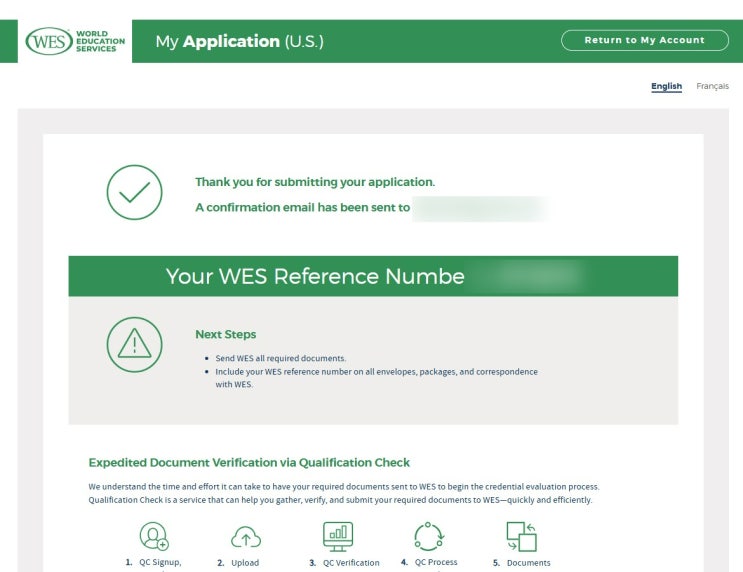
Task: Click the Your WES Reference Number banner
Action: tap(373, 276)
